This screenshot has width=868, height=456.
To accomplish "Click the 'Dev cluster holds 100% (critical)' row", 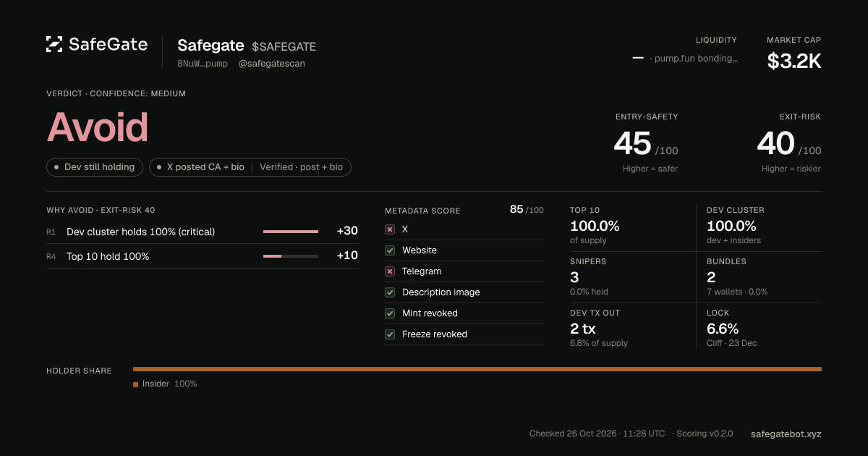I will [202, 232].
